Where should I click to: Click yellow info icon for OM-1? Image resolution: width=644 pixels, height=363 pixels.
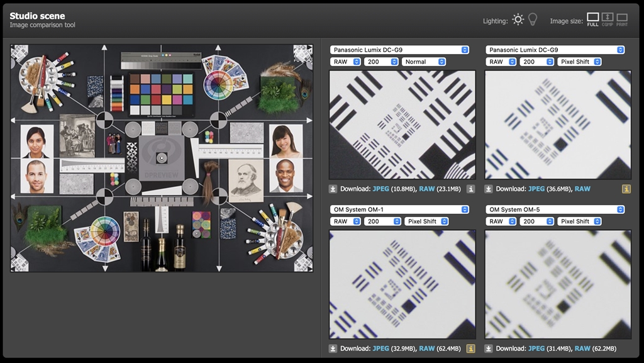coord(470,349)
